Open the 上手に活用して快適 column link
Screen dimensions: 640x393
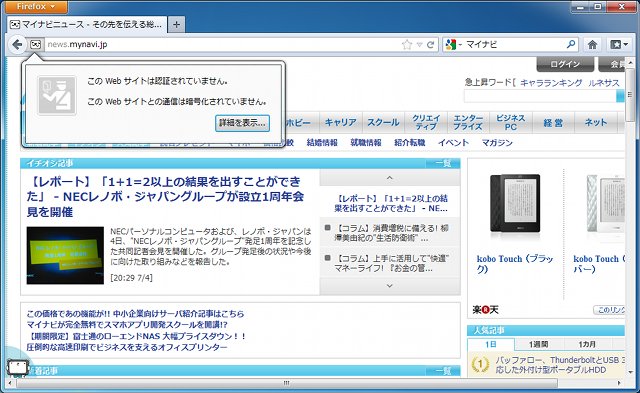pyautogui.click(x=391, y=263)
